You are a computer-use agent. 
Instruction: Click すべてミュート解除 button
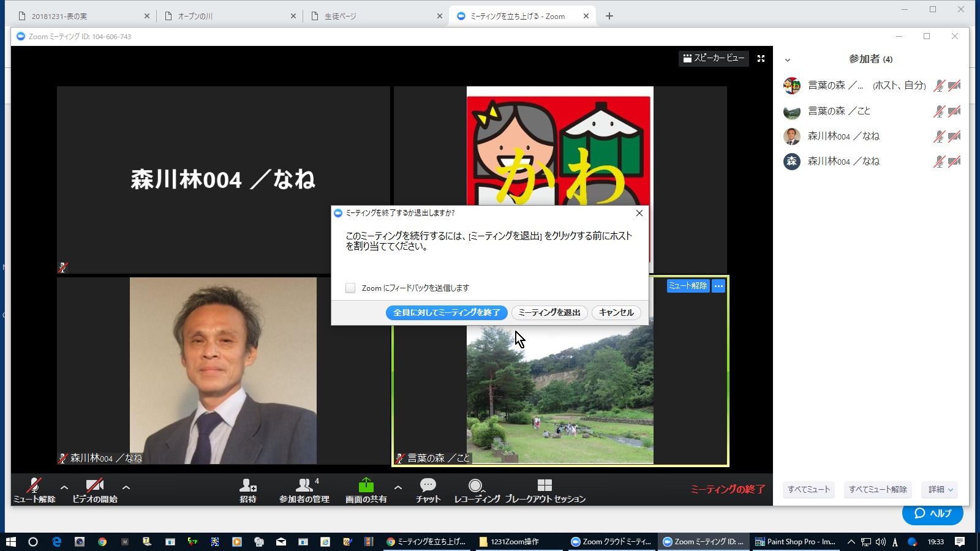pos(878,490)
